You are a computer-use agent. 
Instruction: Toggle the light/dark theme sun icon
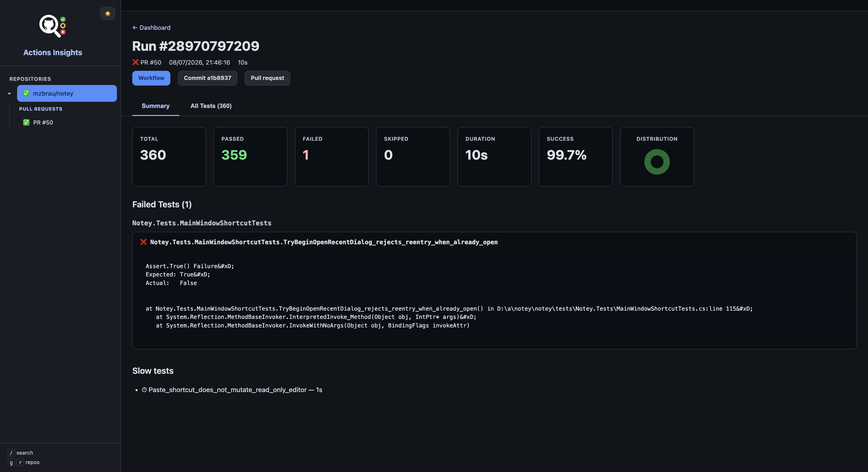[107, 14]
